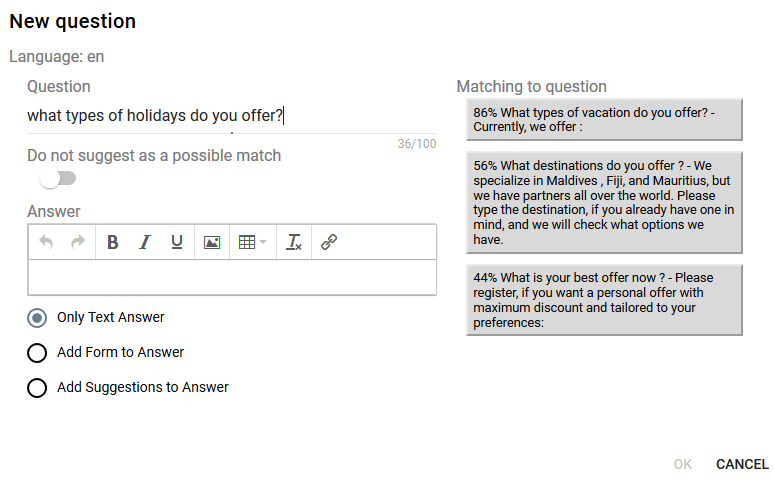Viewport: 774px width, 479px height.
Task: Click inside the Answer text area
Action: coord(232,277)
